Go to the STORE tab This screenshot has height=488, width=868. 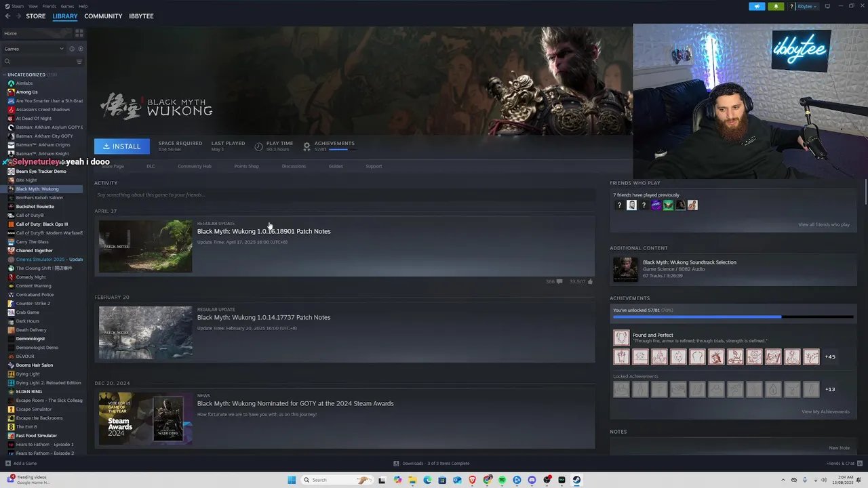click(36, 16)
